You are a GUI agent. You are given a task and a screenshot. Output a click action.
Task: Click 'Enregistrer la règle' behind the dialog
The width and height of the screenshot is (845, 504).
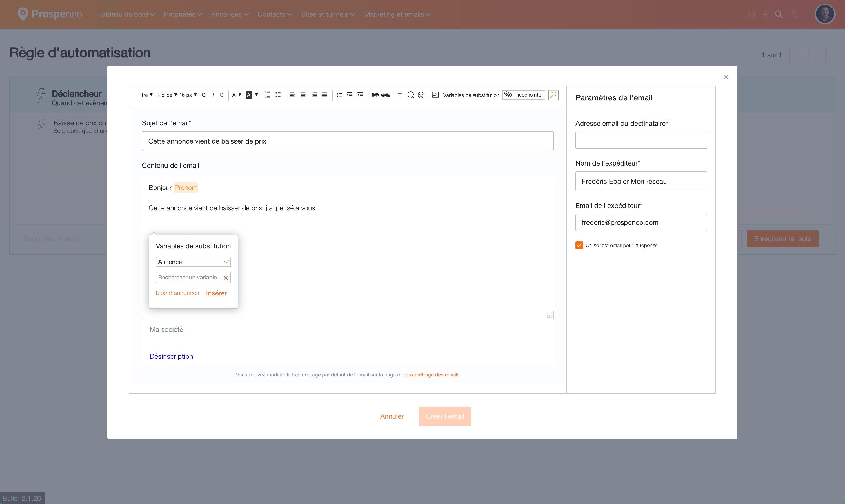(782, 239)
